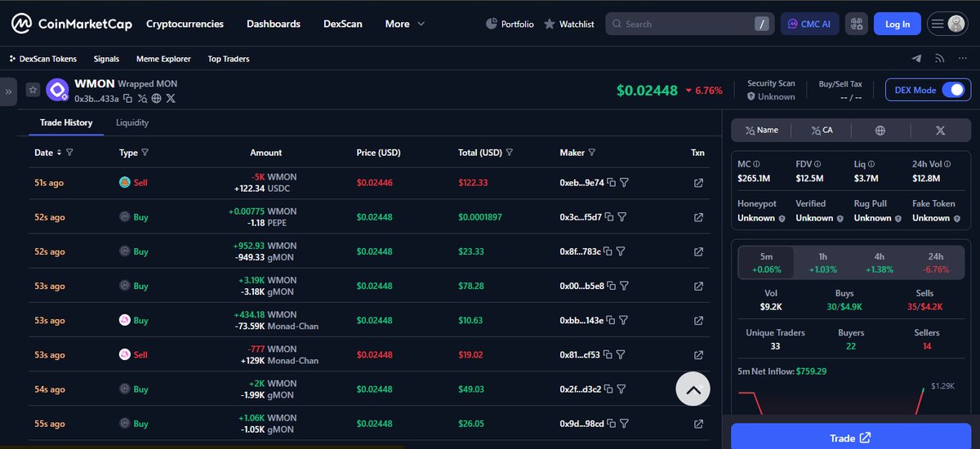Open Meme Explorer sub-navigation item
Image resolution: width=980 pixels, height=449 pixels.
163,59
